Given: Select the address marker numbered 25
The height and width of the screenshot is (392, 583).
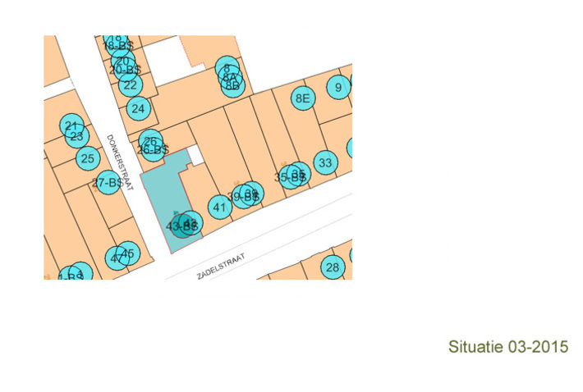Looking at the screenshot, I should point(87,158).
